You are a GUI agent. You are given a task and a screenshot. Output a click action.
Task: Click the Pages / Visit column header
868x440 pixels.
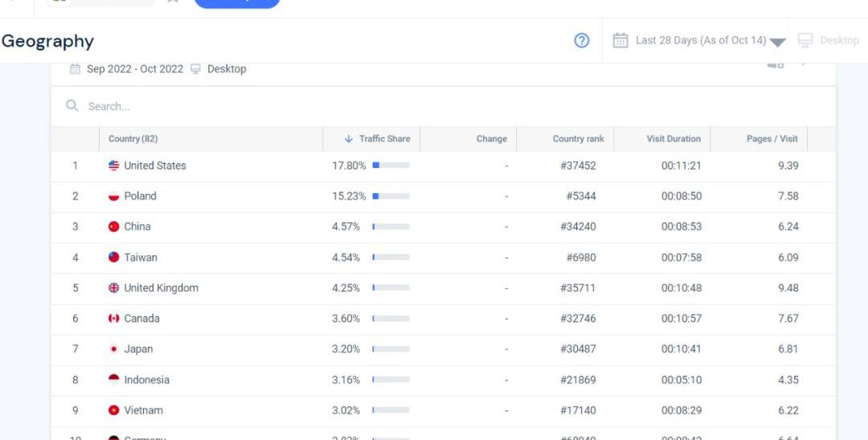(772, 138)
